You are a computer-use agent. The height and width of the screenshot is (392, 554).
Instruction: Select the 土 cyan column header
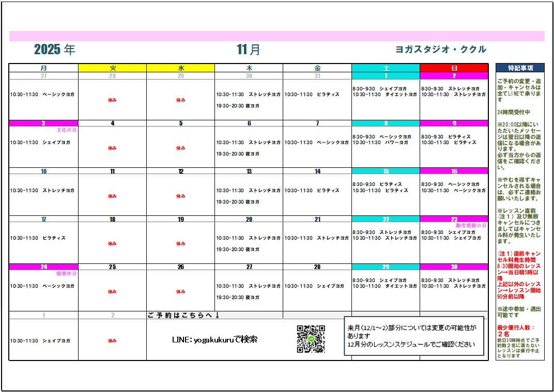386,68
